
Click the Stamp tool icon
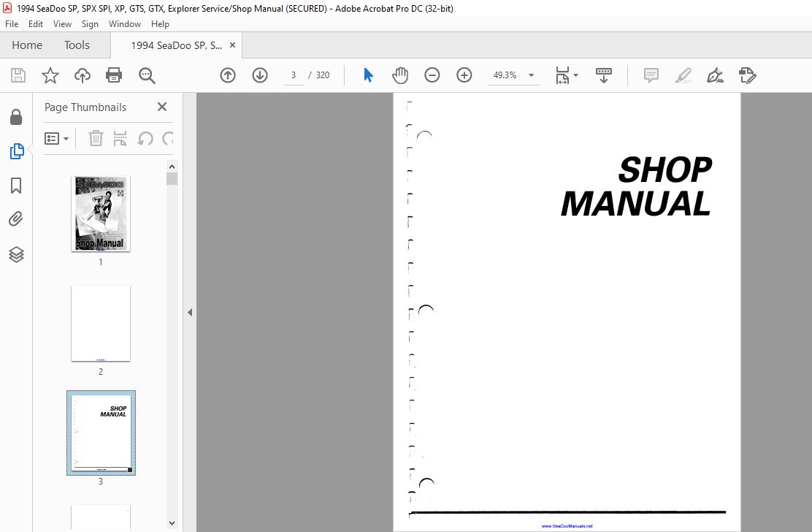coord(747,75)
